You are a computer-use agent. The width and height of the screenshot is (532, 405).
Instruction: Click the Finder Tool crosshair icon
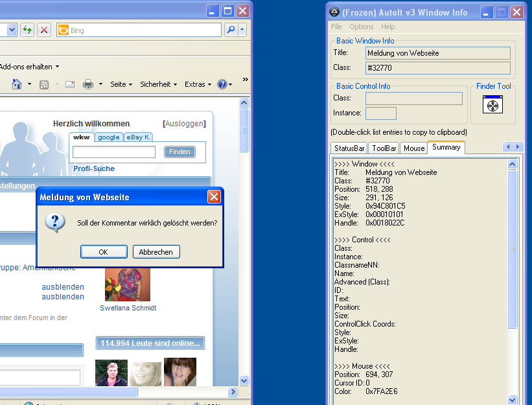point(492,105)
